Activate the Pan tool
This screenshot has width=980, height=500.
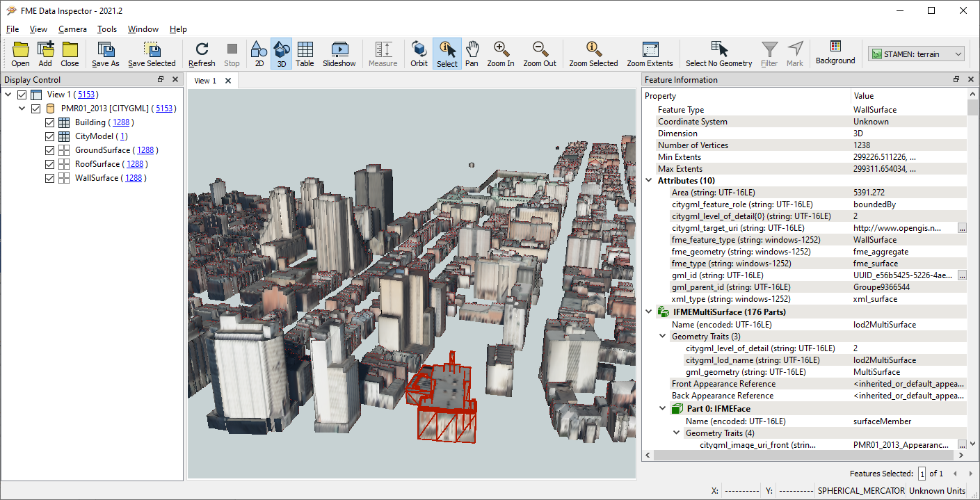tap(472, 54)
